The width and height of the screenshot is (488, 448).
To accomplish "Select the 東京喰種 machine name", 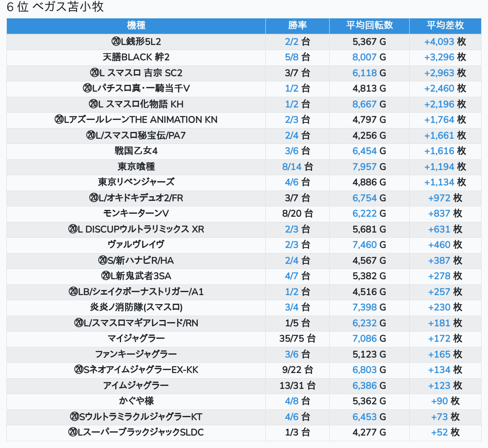I will tap(136, 167).
